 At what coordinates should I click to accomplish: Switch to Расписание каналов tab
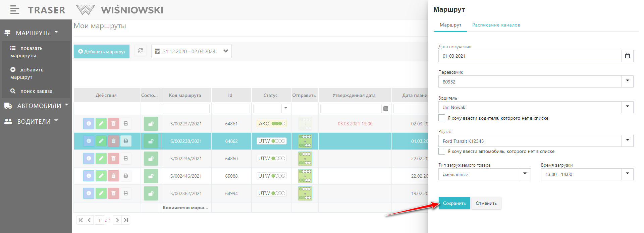click(496, 25)
